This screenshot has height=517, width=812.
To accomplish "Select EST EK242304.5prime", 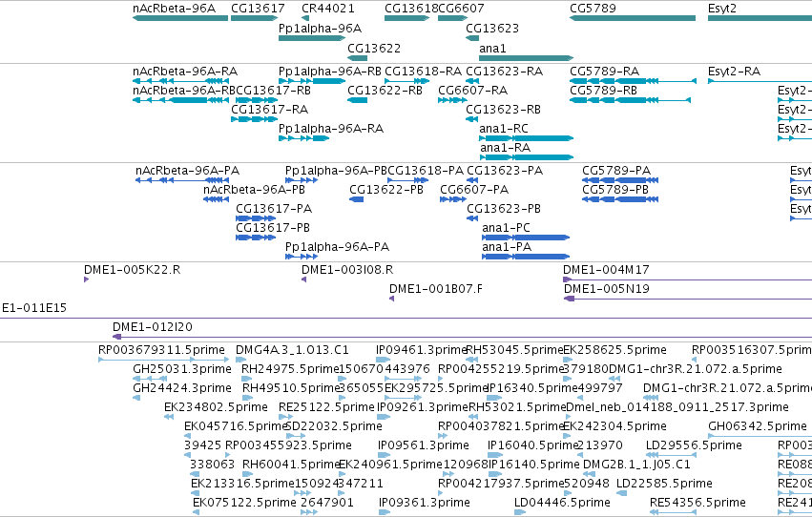I will click(568, 436).
